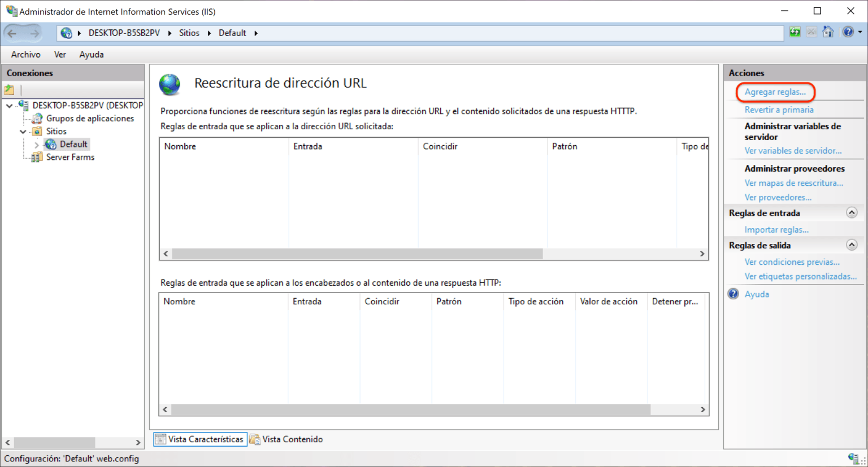This screenshot has width=868, height=467.
Task: Click the stop icon in address bar
Action: click(x=811, y=32)
